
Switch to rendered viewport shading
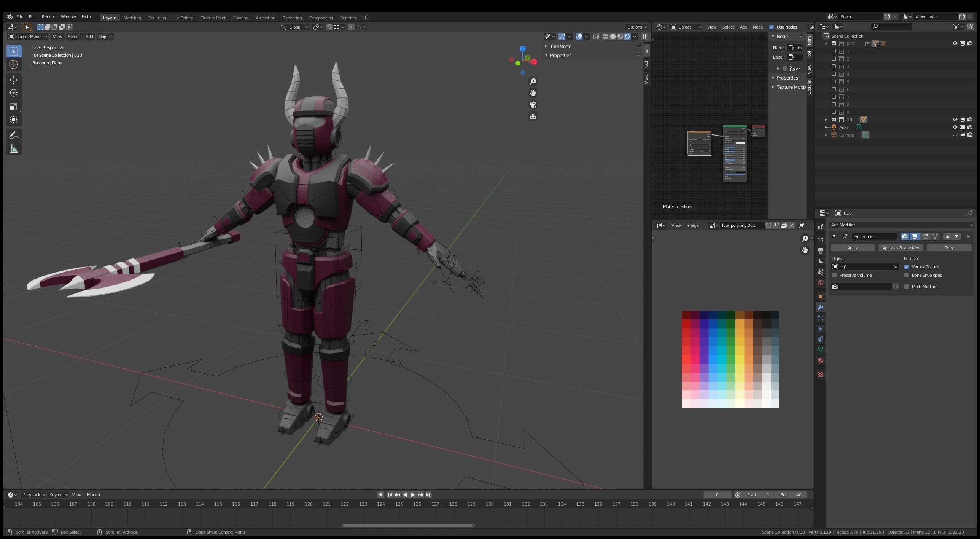pos(627,37)
